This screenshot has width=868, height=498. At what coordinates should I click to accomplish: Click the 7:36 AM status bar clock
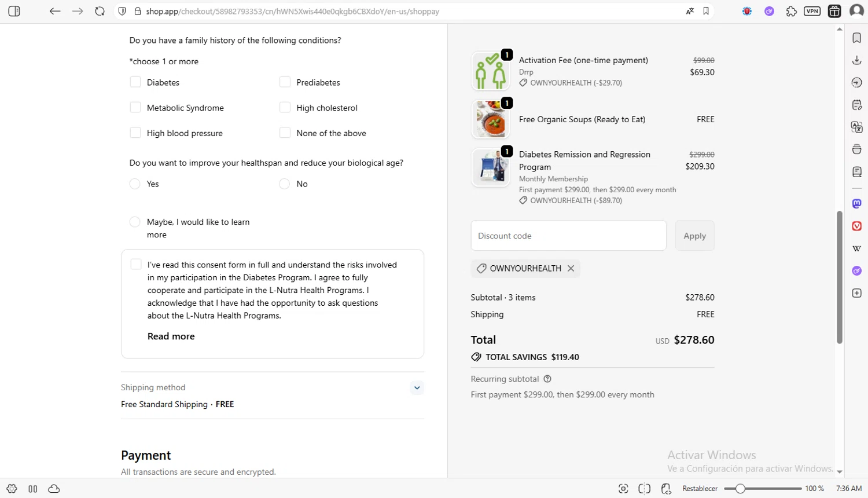(849, 489)
